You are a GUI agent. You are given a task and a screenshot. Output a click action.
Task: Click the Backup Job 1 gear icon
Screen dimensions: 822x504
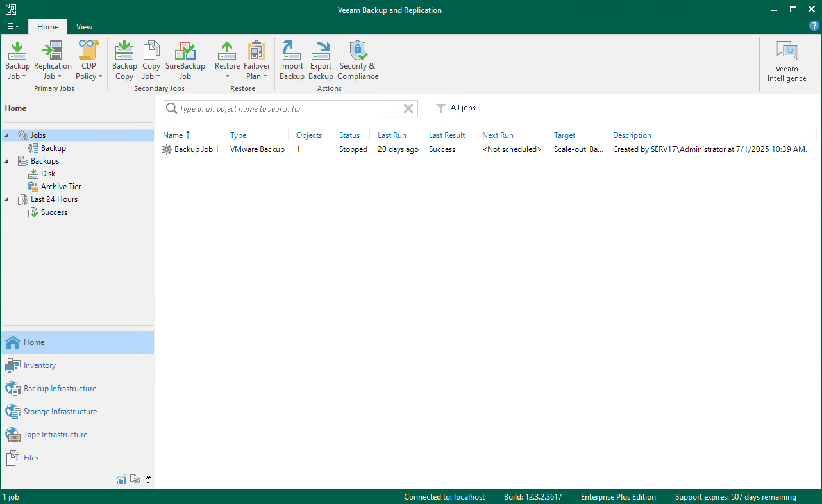tap(167, 149)
